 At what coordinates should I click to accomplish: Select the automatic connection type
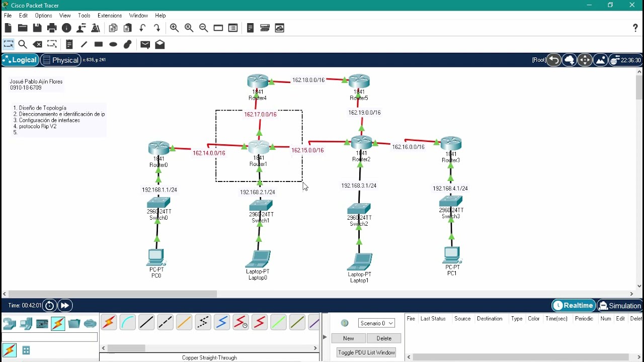109,322
